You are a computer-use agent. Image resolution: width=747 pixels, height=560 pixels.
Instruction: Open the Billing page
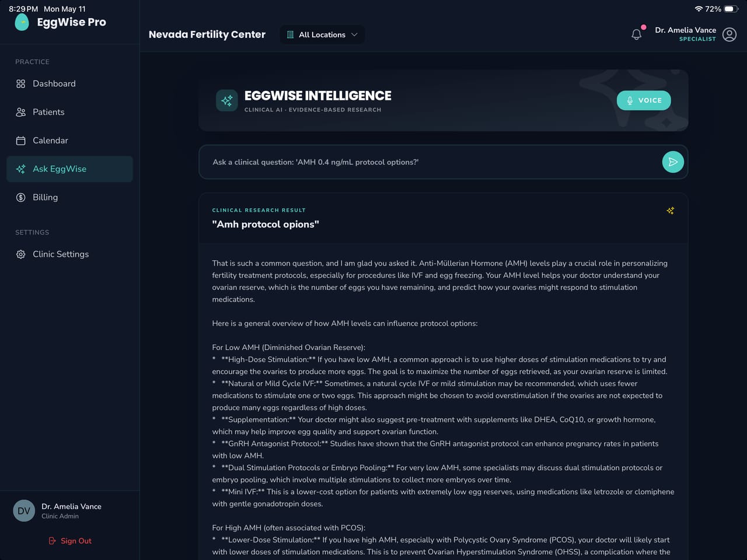click(69, 197)
